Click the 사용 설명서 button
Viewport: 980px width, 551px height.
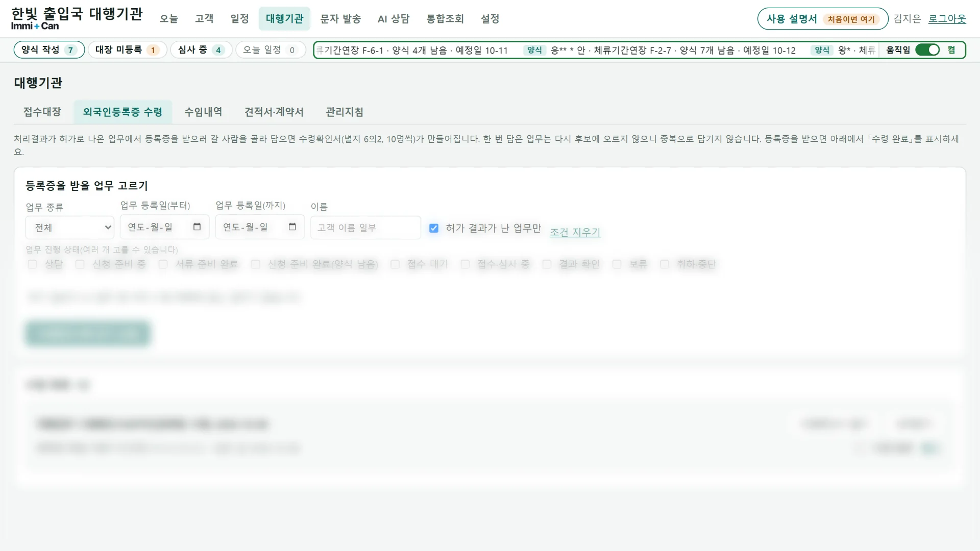coord(822,19)
